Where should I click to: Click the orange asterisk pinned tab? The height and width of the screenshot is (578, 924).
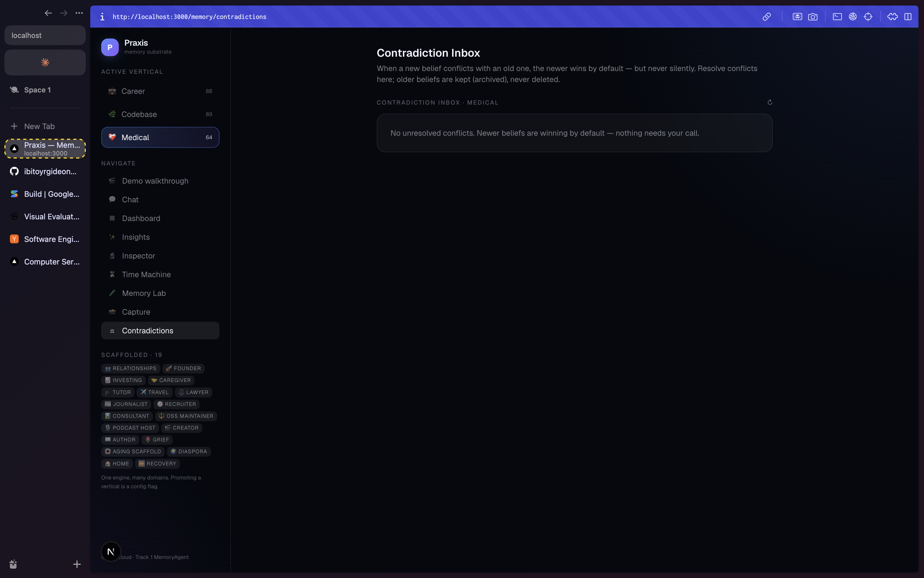[45, 62]
